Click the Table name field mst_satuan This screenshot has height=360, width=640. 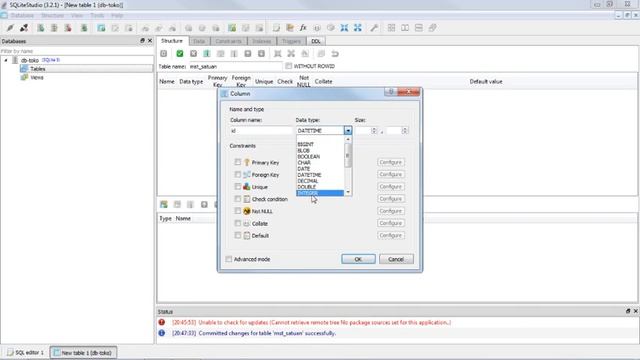235,66
